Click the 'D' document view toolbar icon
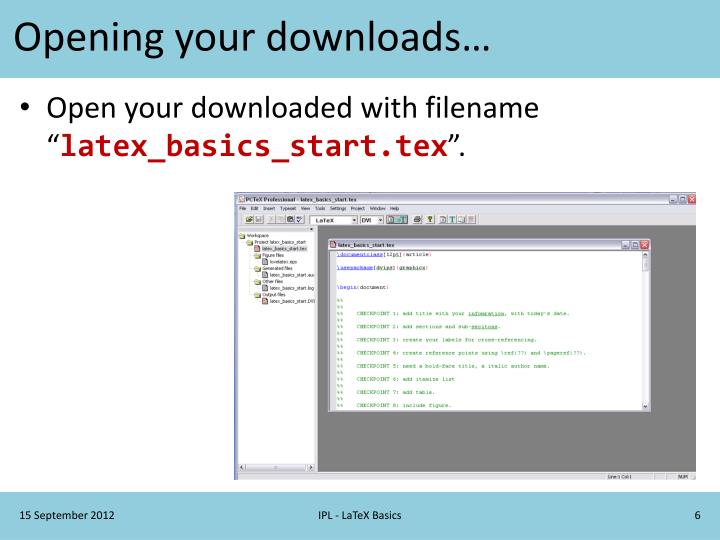This screenshot has height=540, width=720. tap(442, 219)
